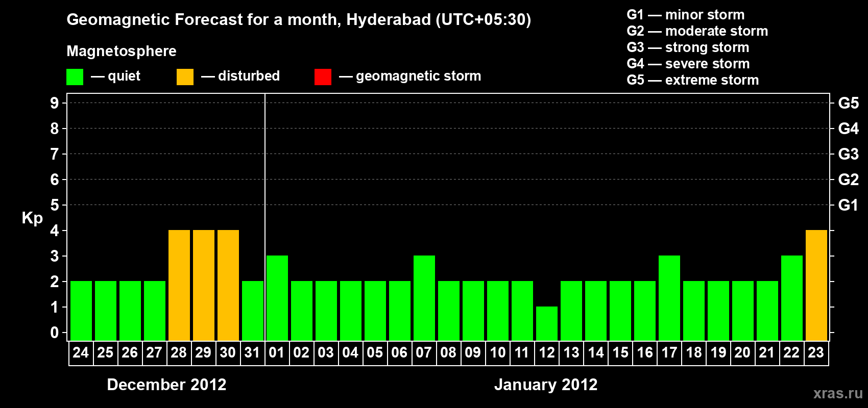Click the orange disturbed legend swatch

tap(185, 77)
